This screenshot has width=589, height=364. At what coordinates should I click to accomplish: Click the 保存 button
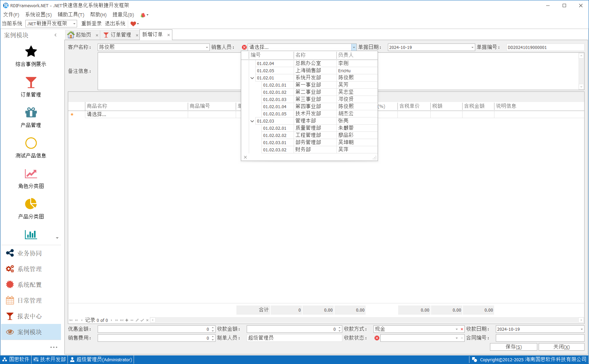point(513,347)
